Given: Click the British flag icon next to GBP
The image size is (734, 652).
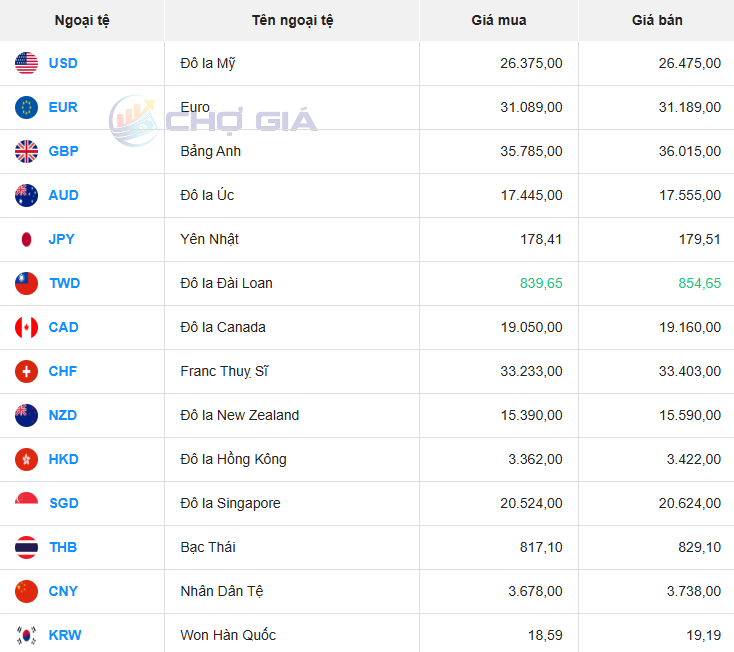Looking at the screenshot, I should point(27,151).
